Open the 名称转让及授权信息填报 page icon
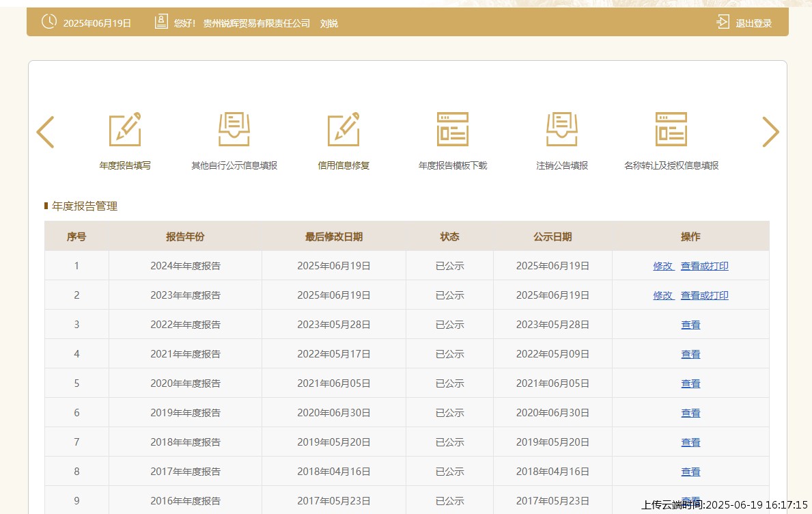812x514 pixels. pyautogui.click(x=671, y=129)
